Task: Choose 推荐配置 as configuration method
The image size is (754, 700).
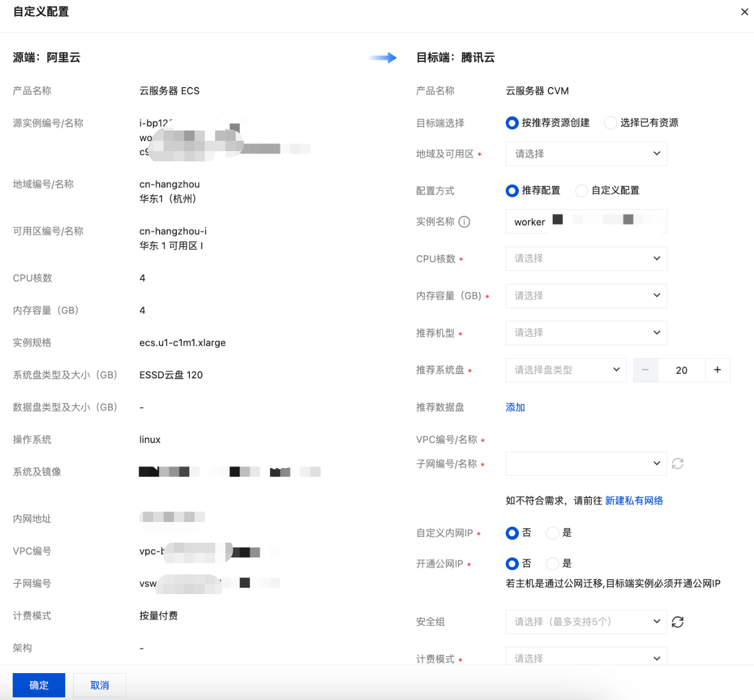Action: click(512, 191)
